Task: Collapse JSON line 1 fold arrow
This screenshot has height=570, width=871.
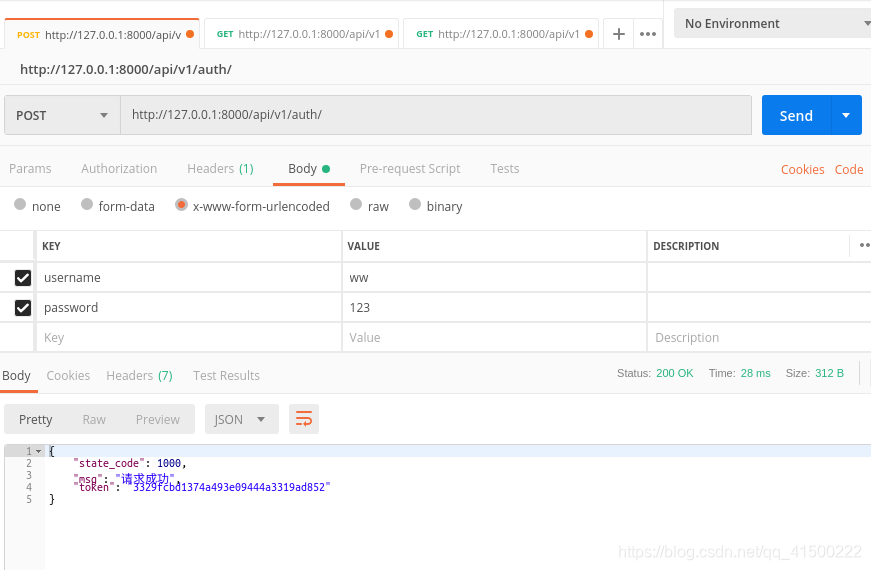Action: point(38,451)
